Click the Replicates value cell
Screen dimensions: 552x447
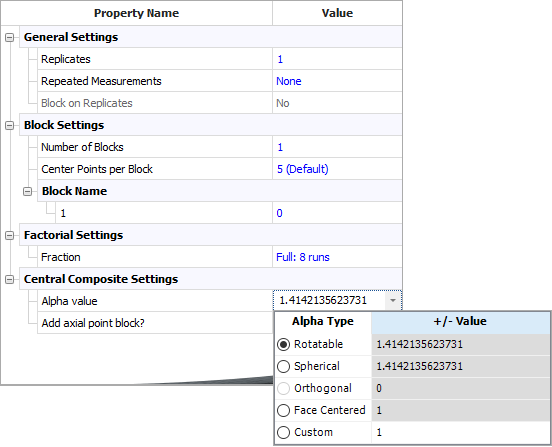point(337,59)
